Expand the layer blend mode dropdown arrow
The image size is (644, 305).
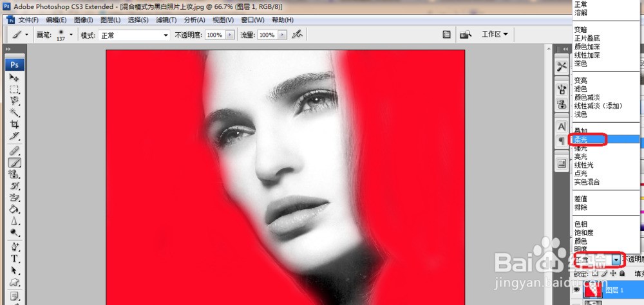[x=616, y=259]
